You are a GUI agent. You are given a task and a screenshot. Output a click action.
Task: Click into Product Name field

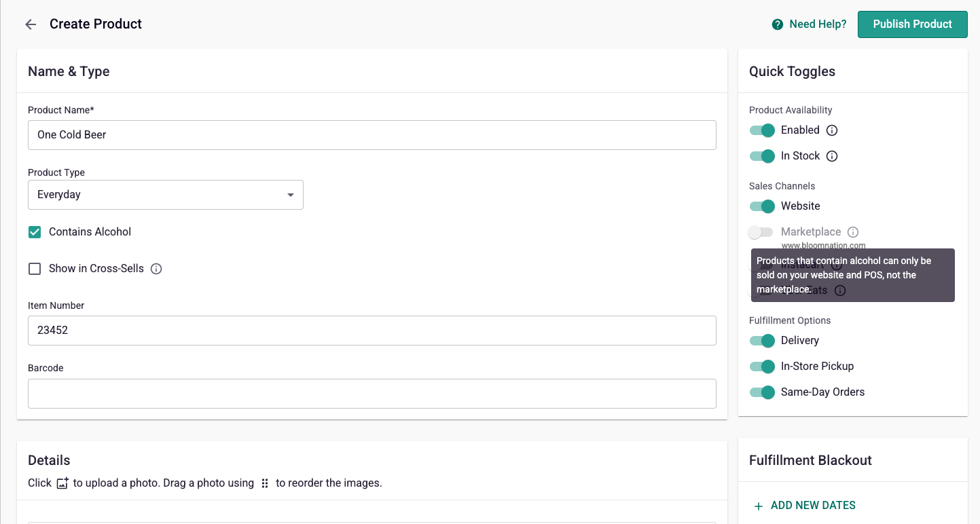(372, 135)
